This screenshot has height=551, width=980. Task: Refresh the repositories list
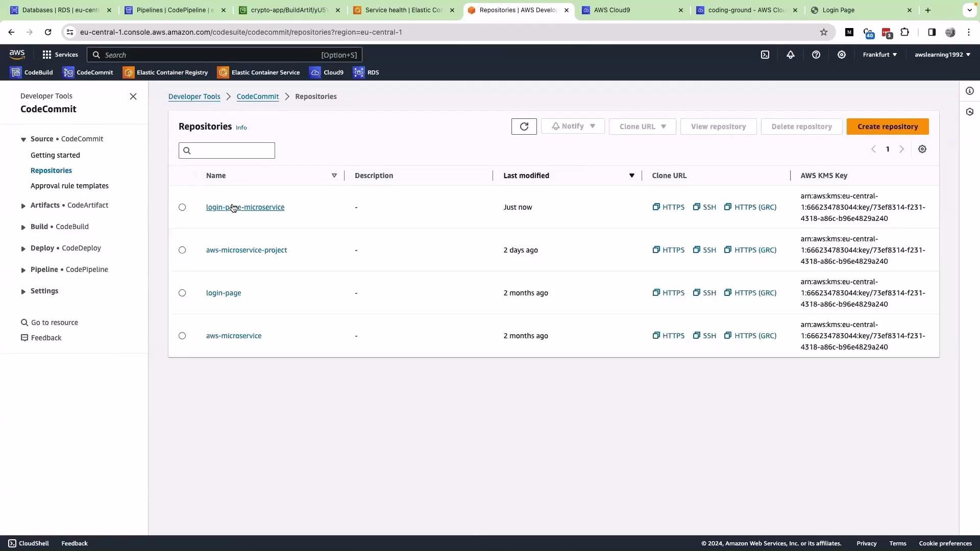tap(524, 127)
